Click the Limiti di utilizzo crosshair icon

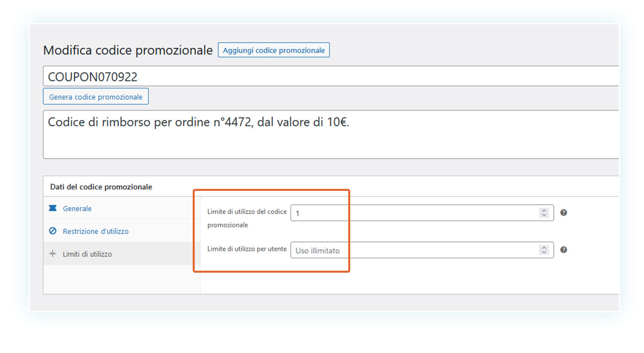pos(53,254)
